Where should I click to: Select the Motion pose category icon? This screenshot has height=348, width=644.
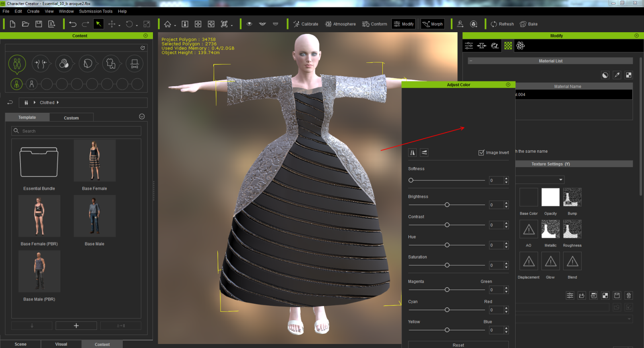41,64
